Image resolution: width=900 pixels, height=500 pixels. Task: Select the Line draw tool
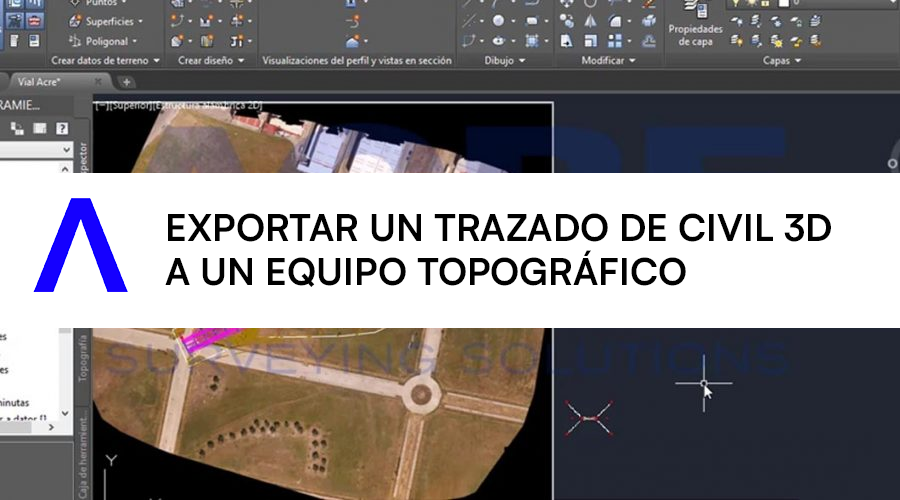(468, 21)
